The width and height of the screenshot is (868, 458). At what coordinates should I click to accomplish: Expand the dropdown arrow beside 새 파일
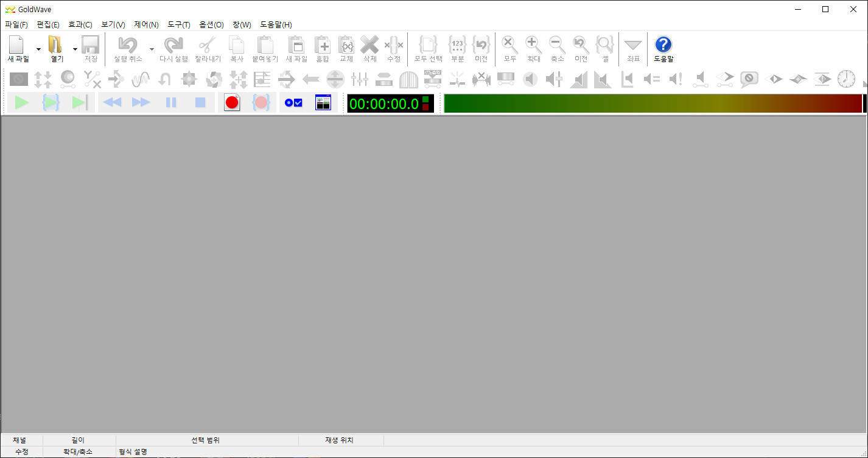[x=38, y=49]
